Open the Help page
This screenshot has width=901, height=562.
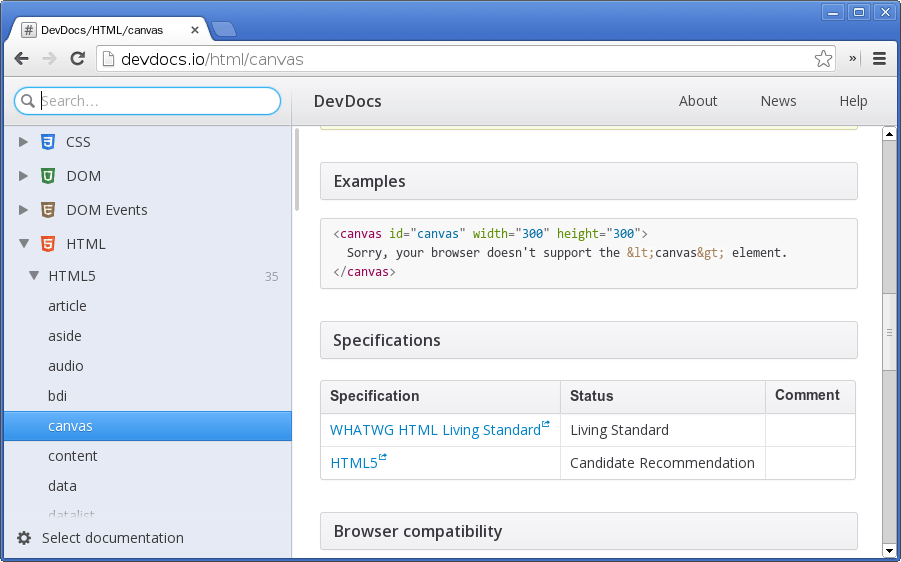853,102
